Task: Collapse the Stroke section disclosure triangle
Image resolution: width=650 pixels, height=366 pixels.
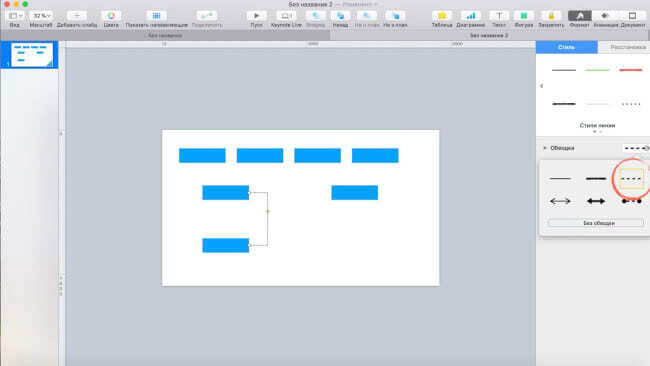Action: click(x=545, y=148)
